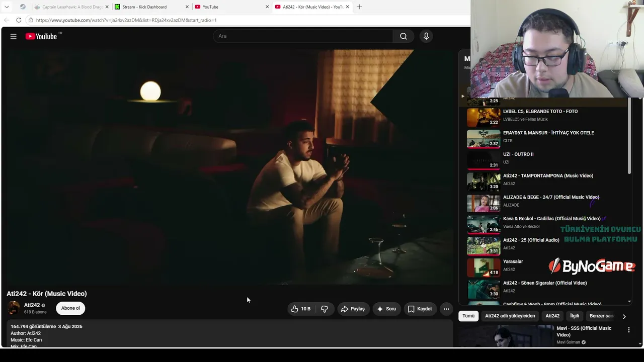Open options for Mavi - SSS video
This screenshot has width=644, height=362.
(628, 330)
